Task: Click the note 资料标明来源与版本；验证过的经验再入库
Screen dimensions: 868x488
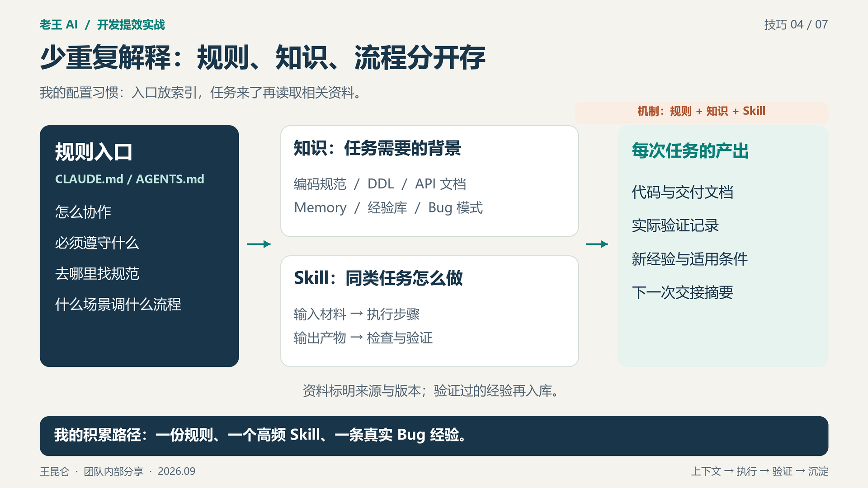Action: click(x=430, y=390)
